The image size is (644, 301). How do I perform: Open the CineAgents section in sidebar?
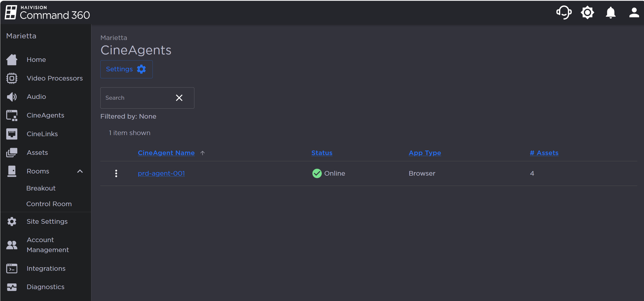coord(45,115)
